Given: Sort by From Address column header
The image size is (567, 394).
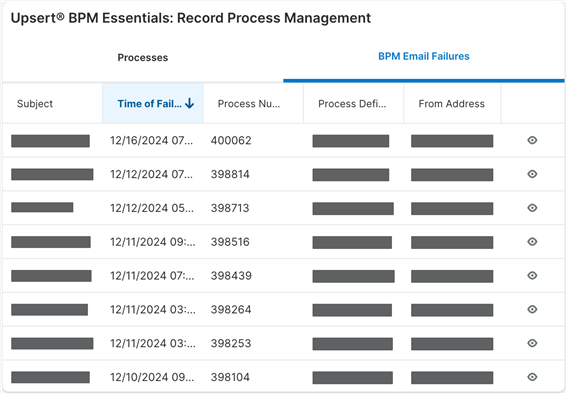Looking at the screenshot, I should [x=452, y=104].
